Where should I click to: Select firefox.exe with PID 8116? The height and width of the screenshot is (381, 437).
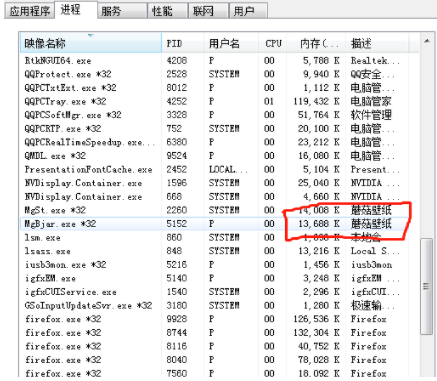214,346
